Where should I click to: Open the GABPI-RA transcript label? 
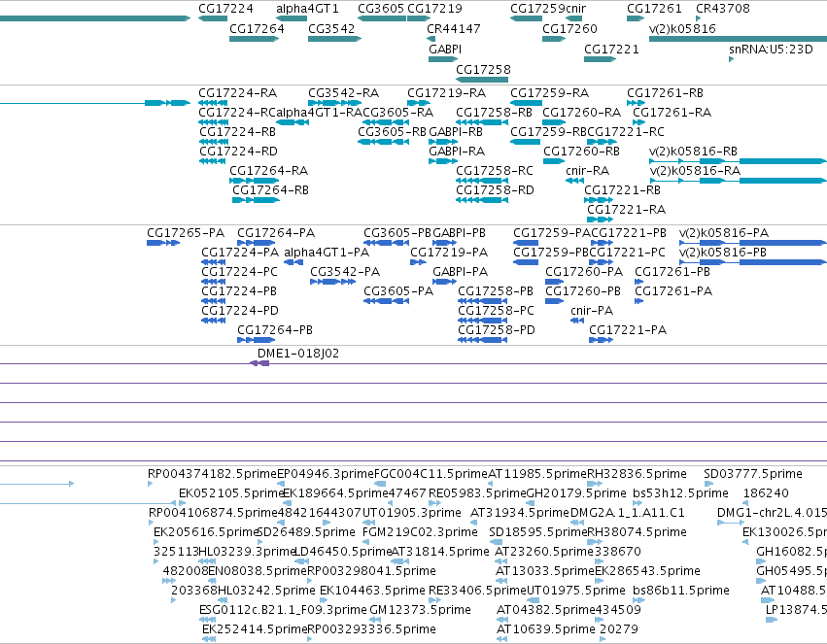[x=457, y=152]
